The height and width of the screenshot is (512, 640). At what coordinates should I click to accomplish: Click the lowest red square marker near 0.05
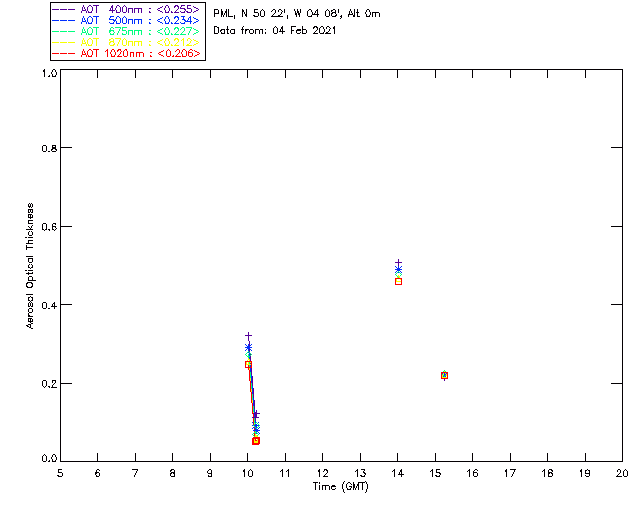click(256, 441)
